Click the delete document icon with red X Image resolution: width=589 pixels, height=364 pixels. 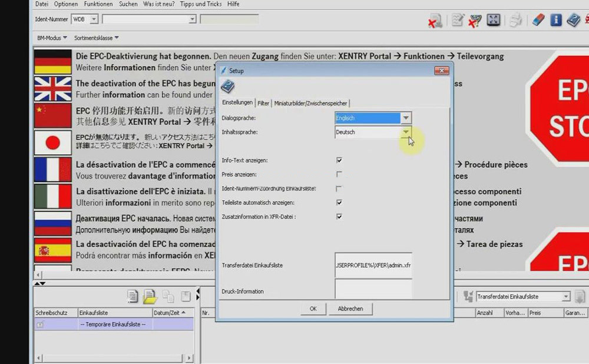click(x=435, y=20)
